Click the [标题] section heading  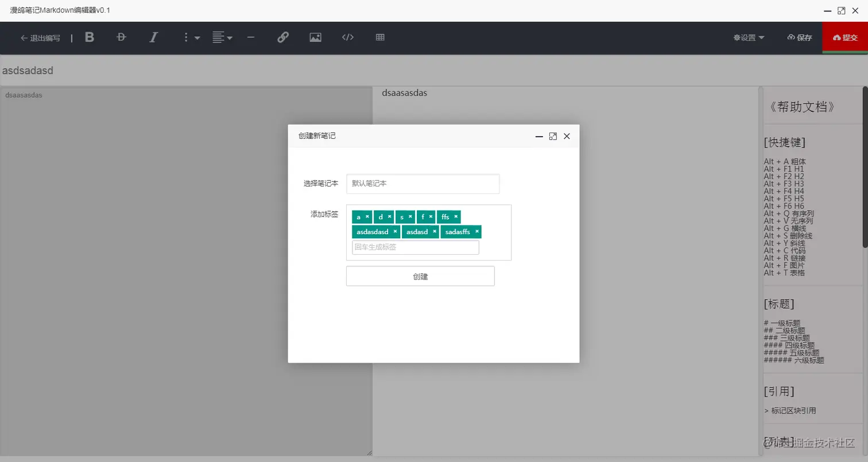tap(779, 304)
